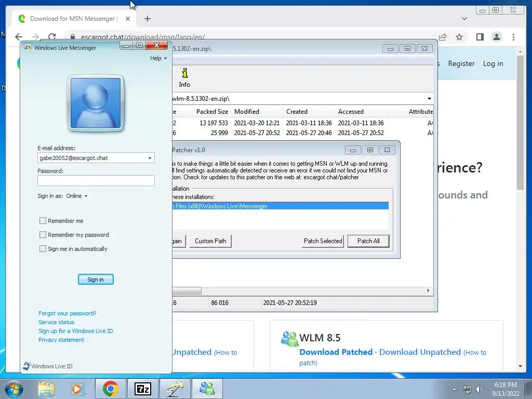Image resolution: width=532 pixels, height=399 pixels.
Task: Reload the escargot.chat page
Action: tap(52, 37)
